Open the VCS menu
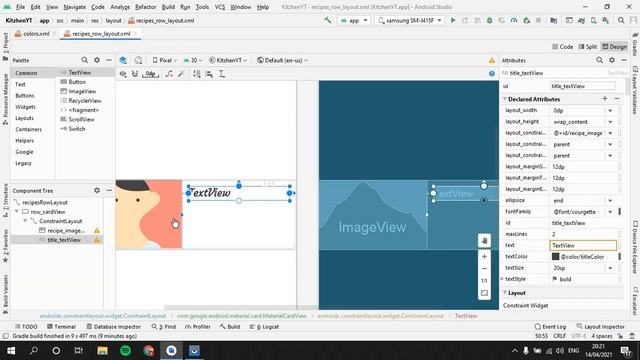This screenshot has width=640, height=360. 220,7
